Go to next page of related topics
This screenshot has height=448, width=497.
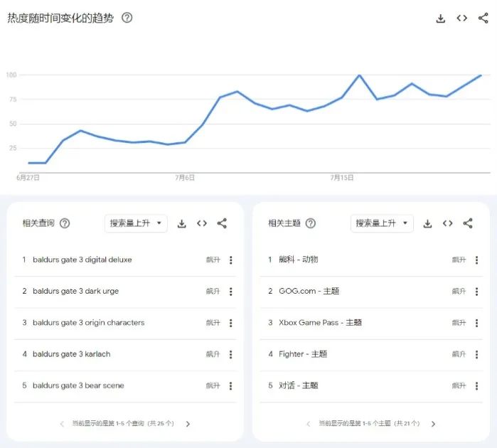(433, 424)
